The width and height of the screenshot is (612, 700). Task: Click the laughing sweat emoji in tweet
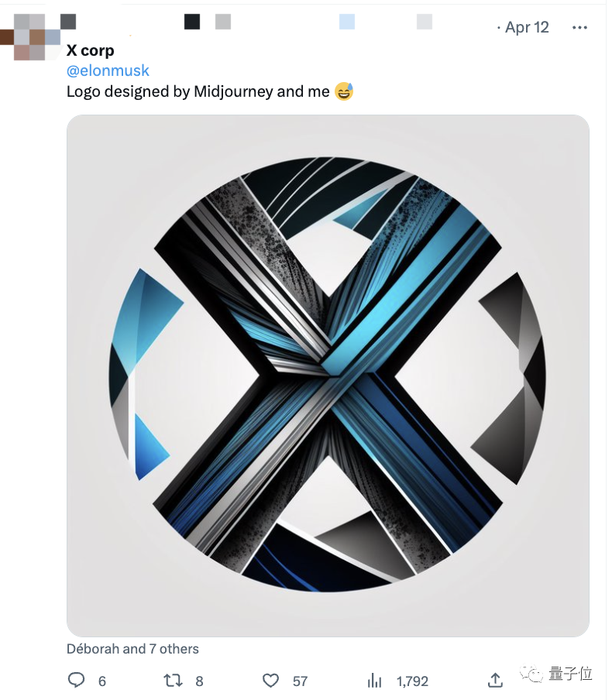[344, 92]
